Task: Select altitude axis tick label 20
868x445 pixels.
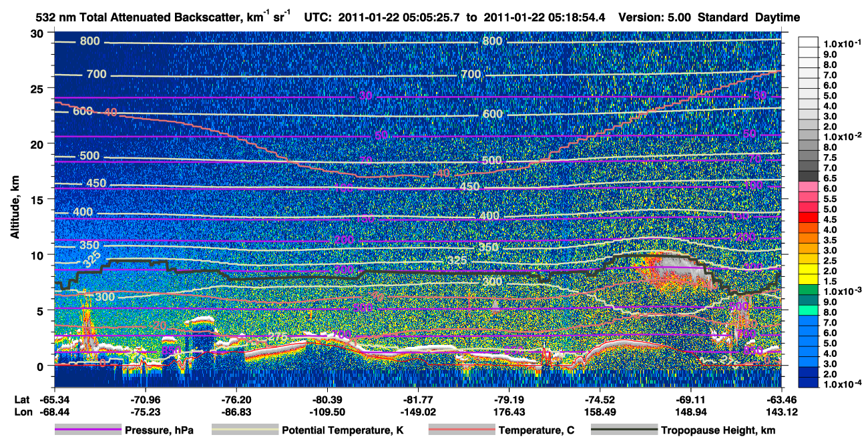Action: tap(37, 143)
